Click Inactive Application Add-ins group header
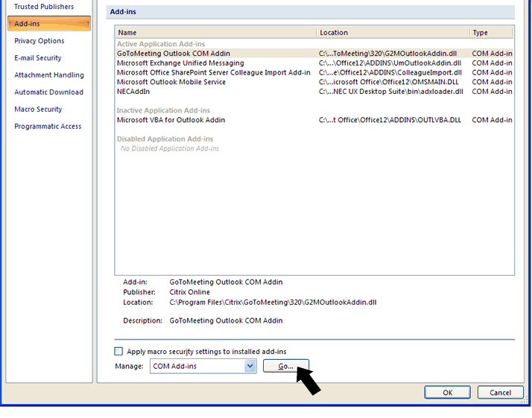Image resolution: width=532 pixels, height=418 pixels. pos(163,110)
